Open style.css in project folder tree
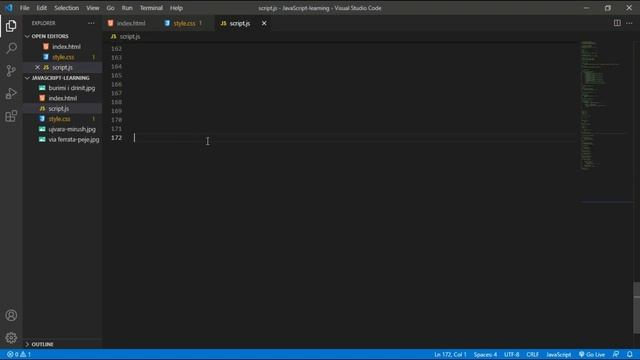 pos(59,119)
